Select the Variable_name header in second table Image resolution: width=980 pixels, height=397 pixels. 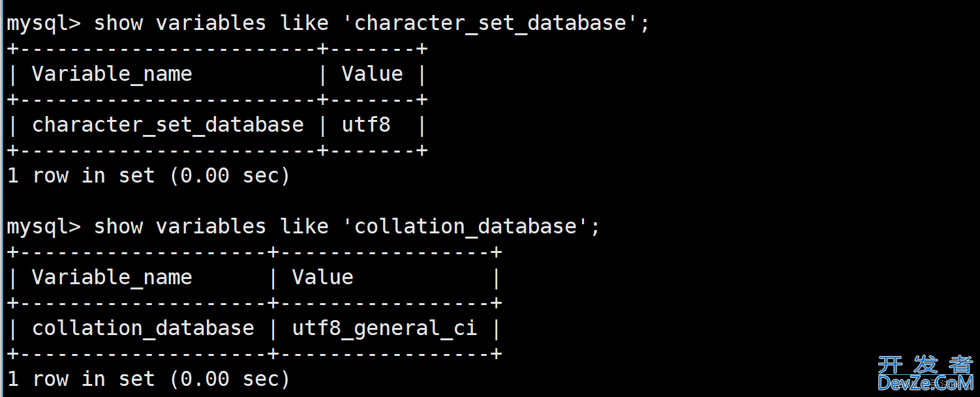112,278
